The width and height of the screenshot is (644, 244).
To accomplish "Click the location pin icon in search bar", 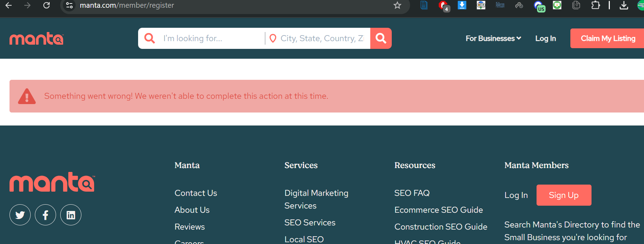I will [273, 38].
